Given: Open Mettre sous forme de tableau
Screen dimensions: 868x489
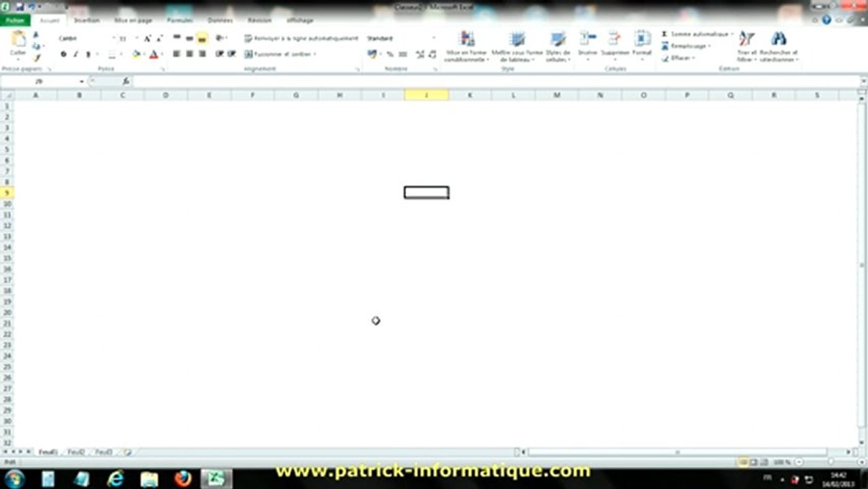Looking at the screenshot, I should point(517,46).
